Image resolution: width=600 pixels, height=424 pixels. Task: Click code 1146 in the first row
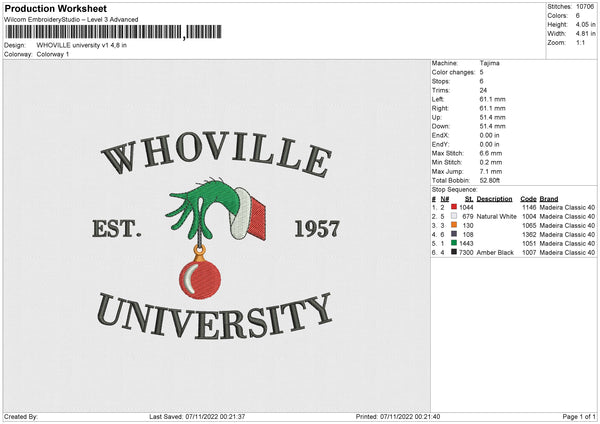[x=529, y=207]
